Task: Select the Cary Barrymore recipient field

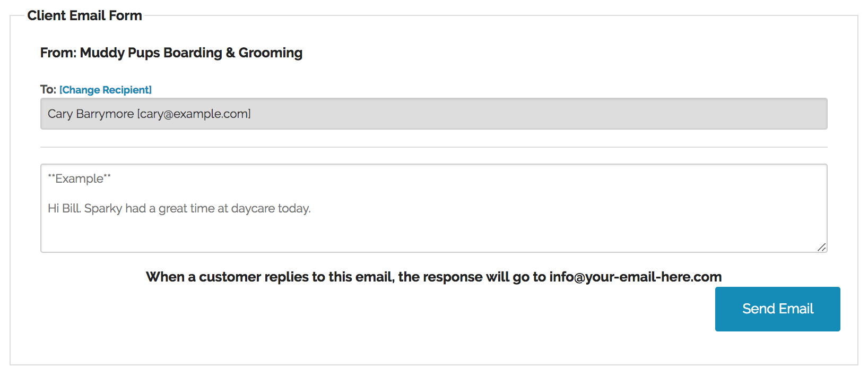Action: tap(433, 114)
